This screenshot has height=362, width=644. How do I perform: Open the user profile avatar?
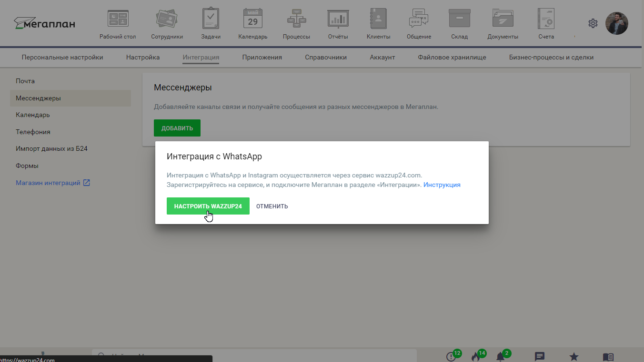pos(616,23)
